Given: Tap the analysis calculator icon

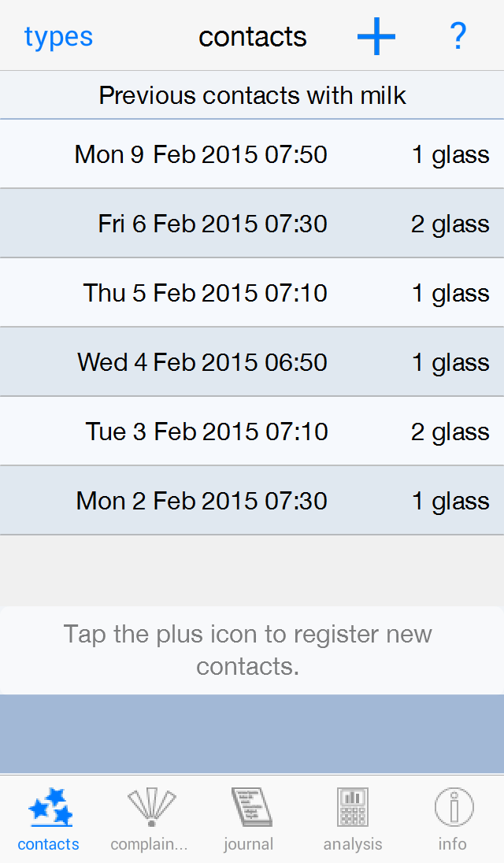Looking at the screenshot, I should 352,808.
